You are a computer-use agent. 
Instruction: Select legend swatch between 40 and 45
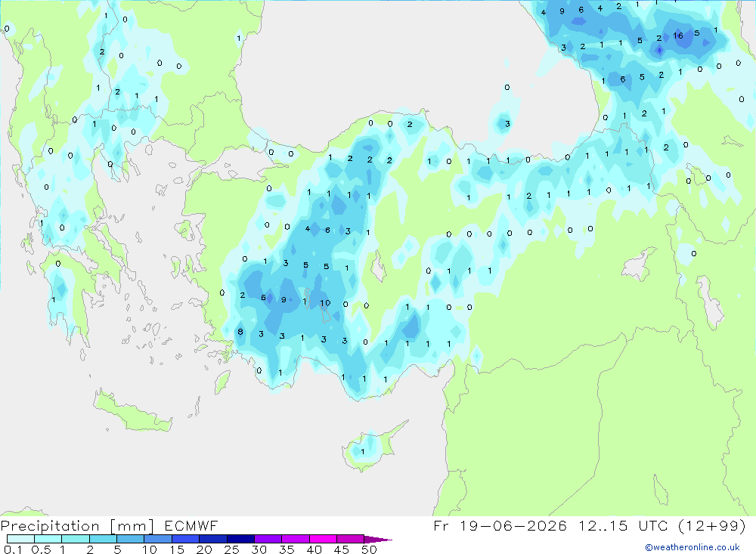(x=323, y=539)
